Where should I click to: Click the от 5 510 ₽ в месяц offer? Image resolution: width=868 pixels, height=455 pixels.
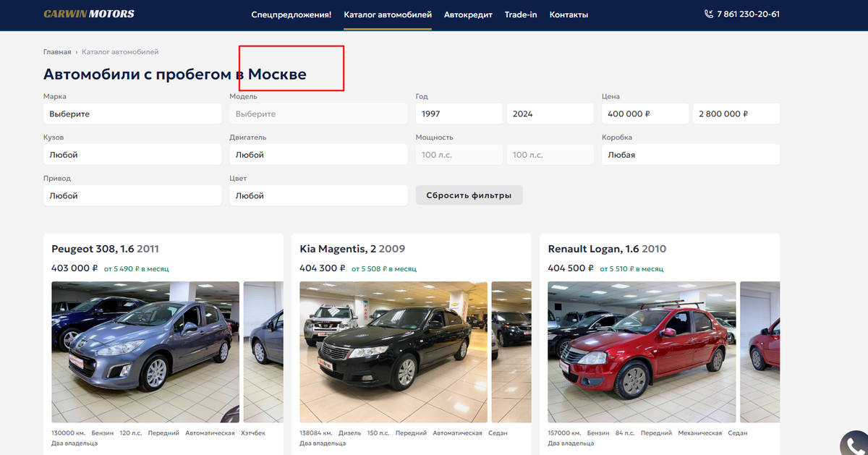(631, 269)
